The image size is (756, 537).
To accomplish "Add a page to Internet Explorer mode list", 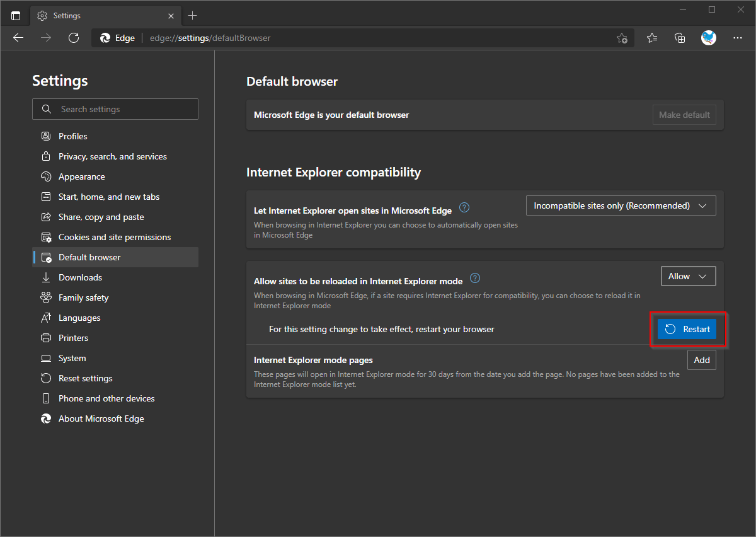I will [x=701, y=359].
